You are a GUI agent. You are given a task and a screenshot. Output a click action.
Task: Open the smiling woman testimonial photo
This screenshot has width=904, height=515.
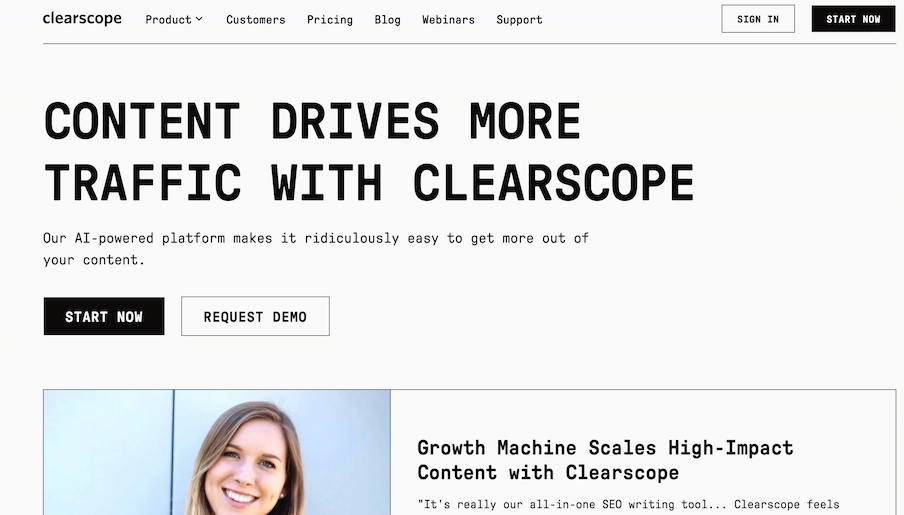click(x=217, y=452)
